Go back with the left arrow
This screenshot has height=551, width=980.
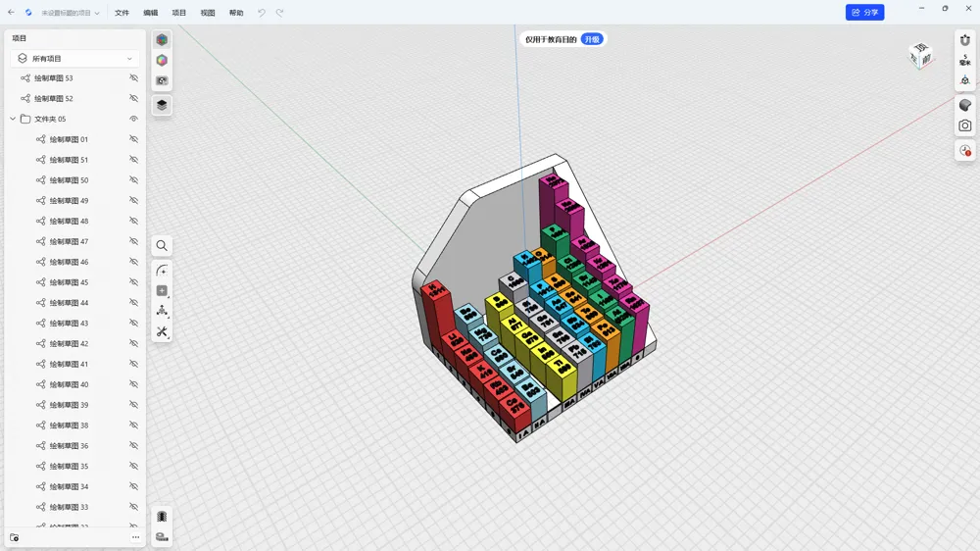pyautogui.click(x=11, y=13)
